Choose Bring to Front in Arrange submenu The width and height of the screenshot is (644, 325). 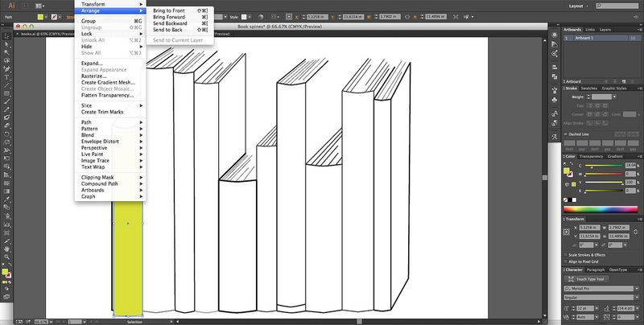(x=168, y=11)
